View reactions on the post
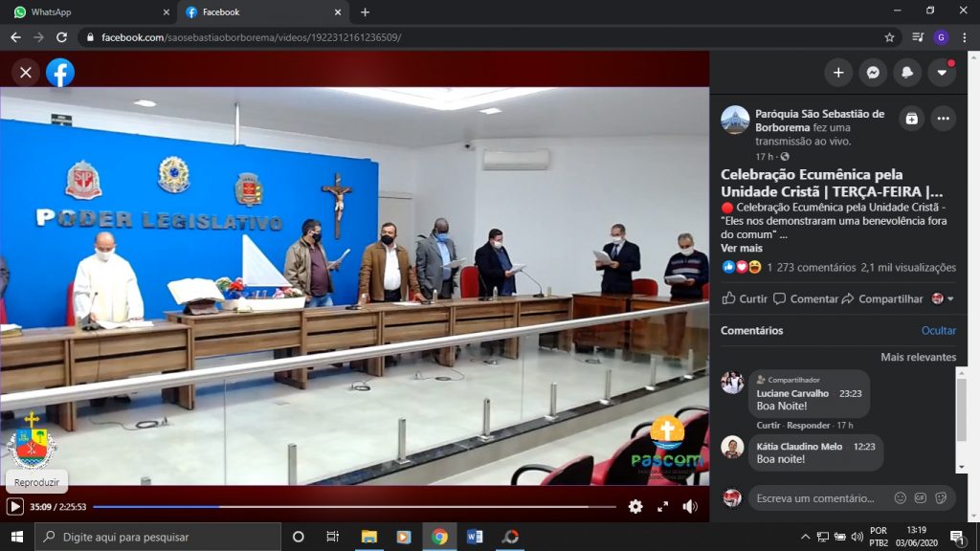This screenshot has height=551, width=980. (x=742, y=268)
